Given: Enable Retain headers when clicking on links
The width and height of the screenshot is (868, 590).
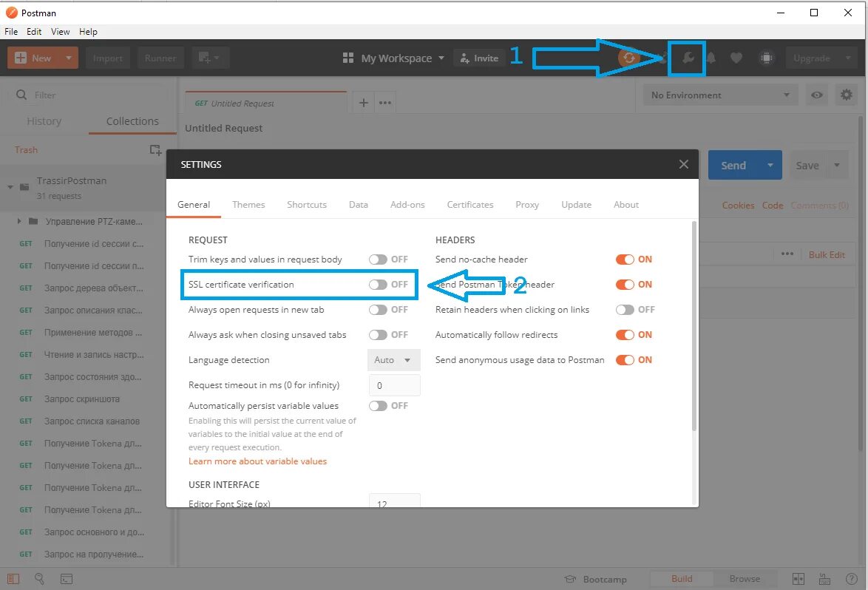Looking at the screenshot, I should click(625, 310).
